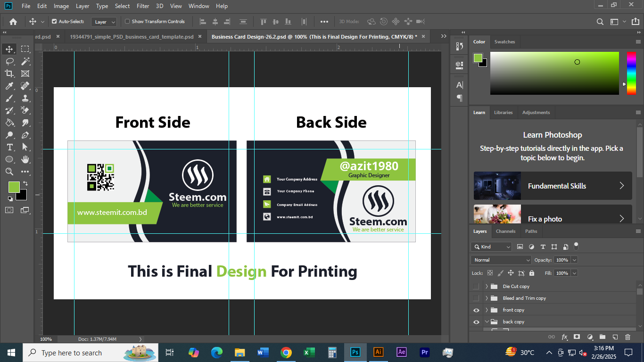Screen dimensions: 644x362
Task: Toggle Lock all layer attributes
Action: (x=532, y=273)
